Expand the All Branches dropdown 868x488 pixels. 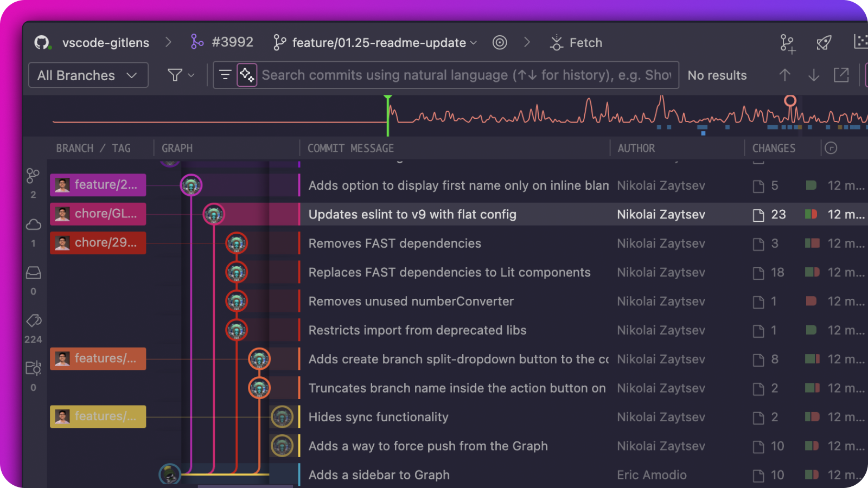tap(88, 75)
